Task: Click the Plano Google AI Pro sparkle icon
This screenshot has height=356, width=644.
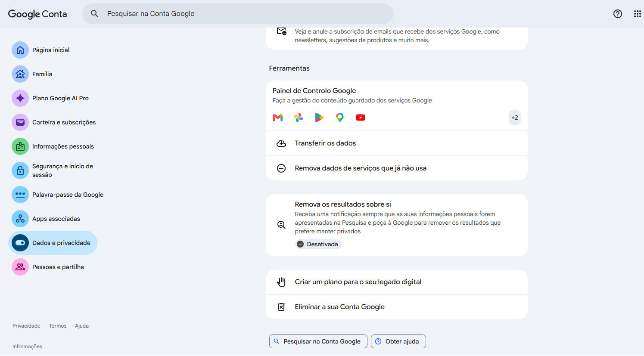Action: pyautogui.click(x=20, y=98)
